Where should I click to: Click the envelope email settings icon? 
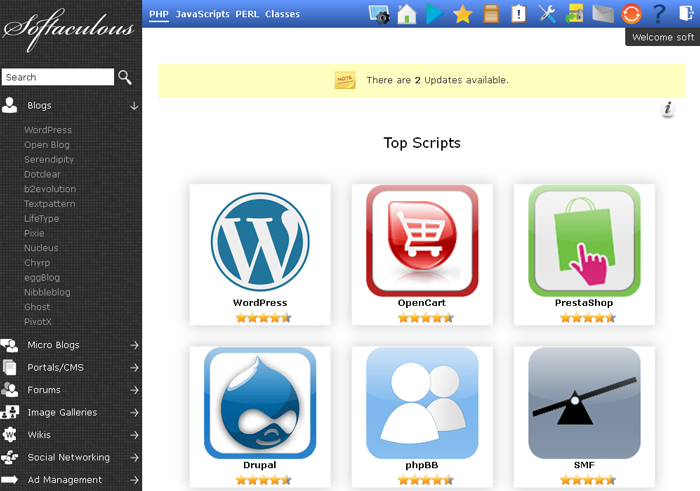602,14
